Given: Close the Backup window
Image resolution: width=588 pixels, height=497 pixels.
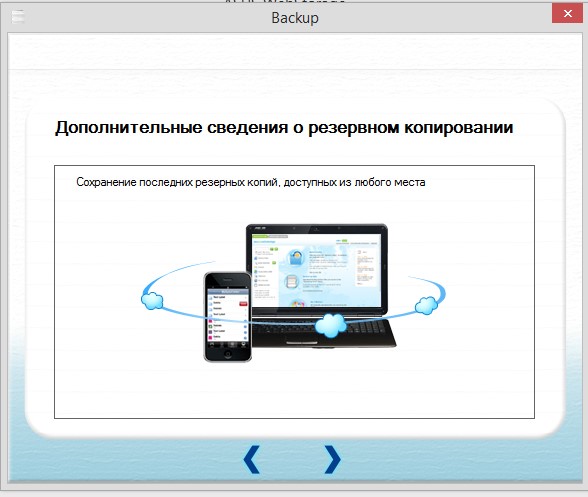Looking at the screenshot, I should (x=567, y=14).
